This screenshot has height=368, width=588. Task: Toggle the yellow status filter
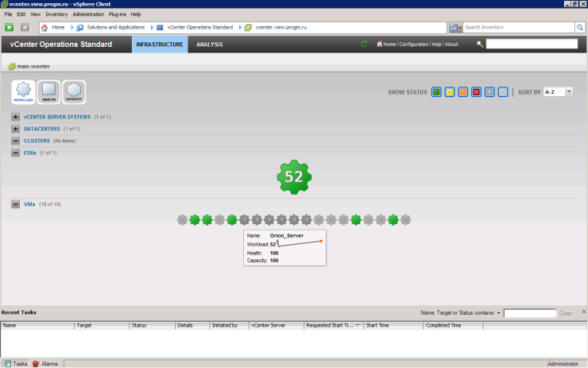[450, 92]
